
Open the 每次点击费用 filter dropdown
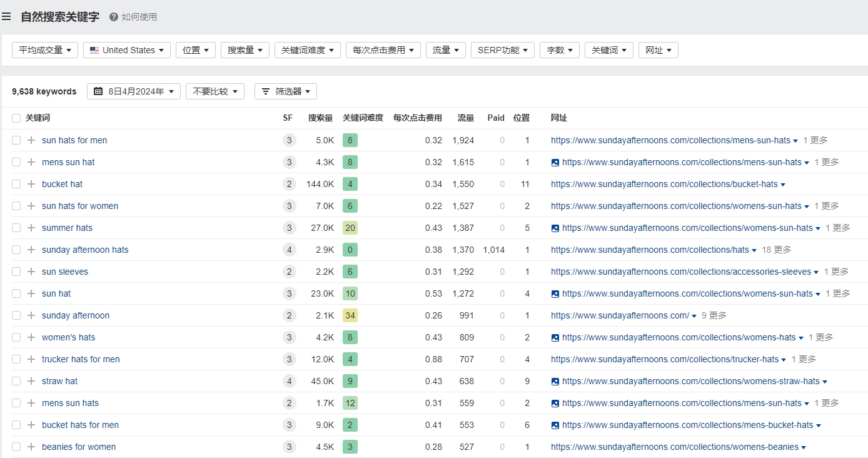click(383, 50)
